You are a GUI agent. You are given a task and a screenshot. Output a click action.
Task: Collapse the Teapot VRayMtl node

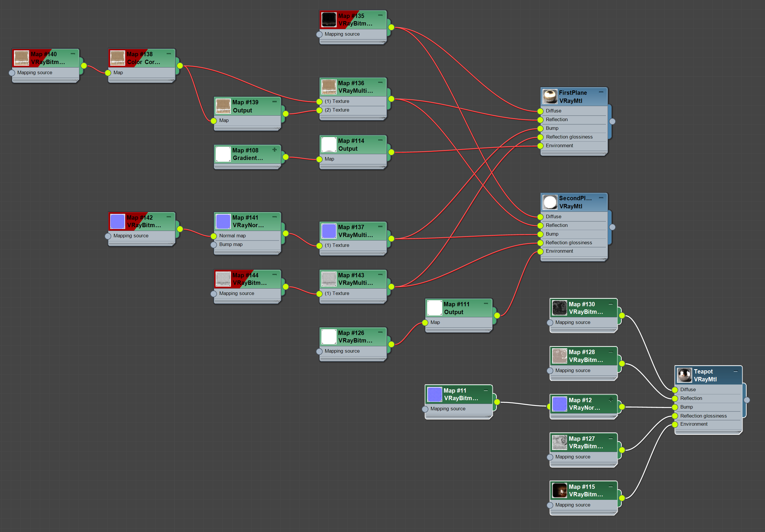pyautogui.click(x=735, y=371)
